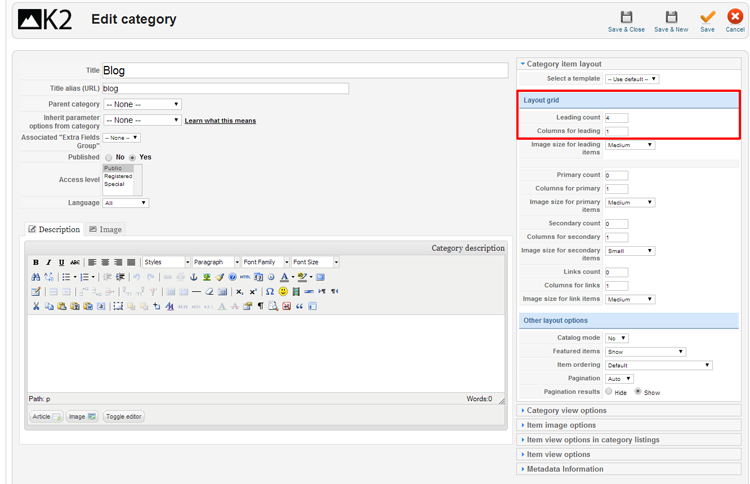
Task: Set Pagination results to Hide
Action: 608,392
